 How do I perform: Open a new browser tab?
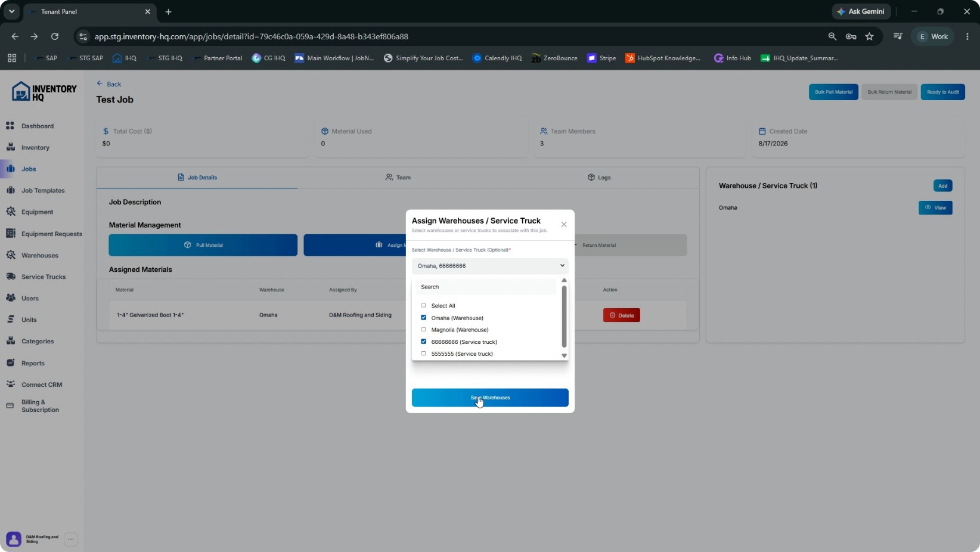pyautogui.click(x=168, y=11)
